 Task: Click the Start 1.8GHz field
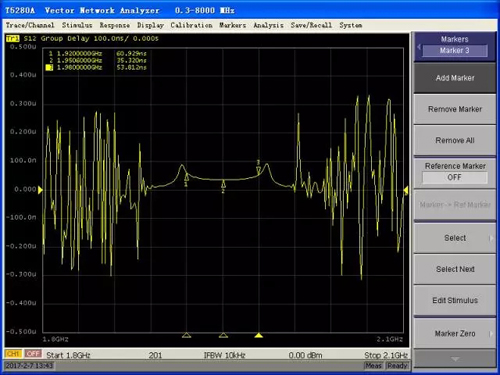tap(68, 355)
